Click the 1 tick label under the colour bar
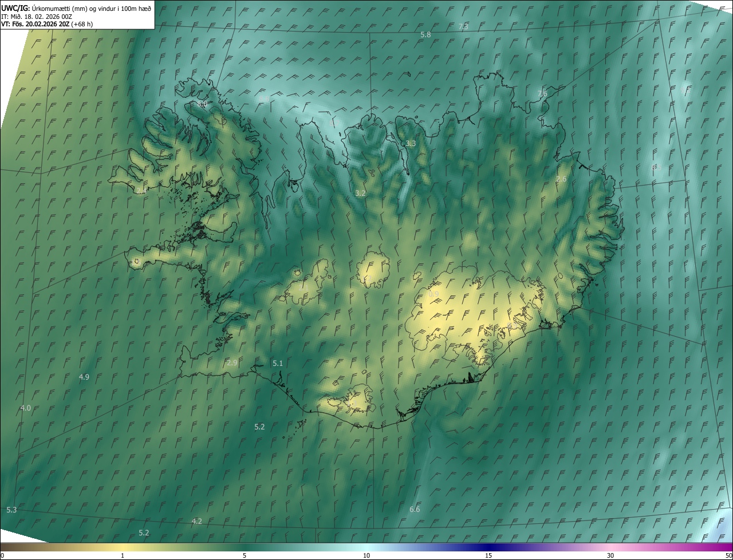This screenshot has height=560, width=733. [x=123, y=555]
